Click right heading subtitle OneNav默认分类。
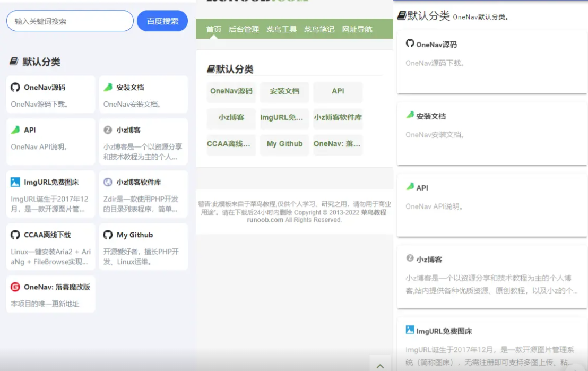This screenshot has height=371, width=588. click(480, 17)
